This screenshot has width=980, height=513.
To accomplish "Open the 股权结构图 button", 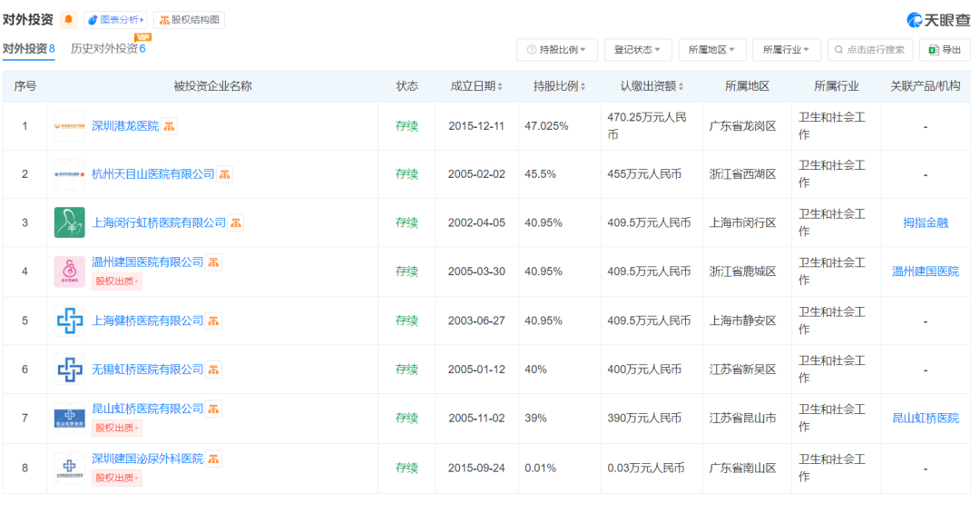I will [x=190, y=20].
